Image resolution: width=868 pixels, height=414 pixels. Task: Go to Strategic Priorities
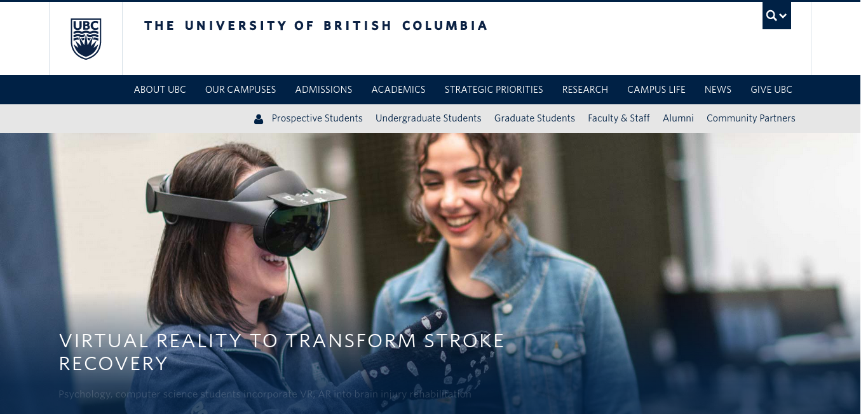point(494,90)
